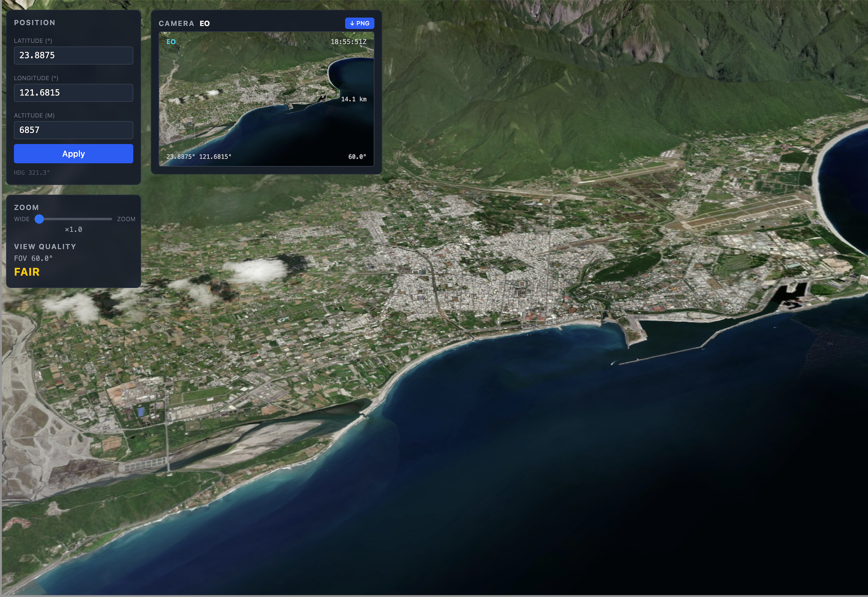This screenshot has height=597, width=868.
Task: Click the cyan EO overlay badge in preview
Action: click(171, 42)
